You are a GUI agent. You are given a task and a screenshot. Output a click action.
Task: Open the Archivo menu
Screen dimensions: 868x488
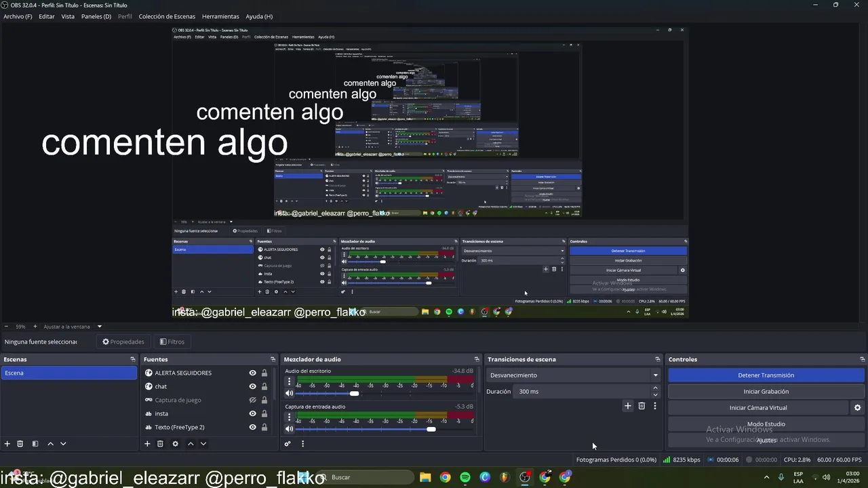click(18, 16)
